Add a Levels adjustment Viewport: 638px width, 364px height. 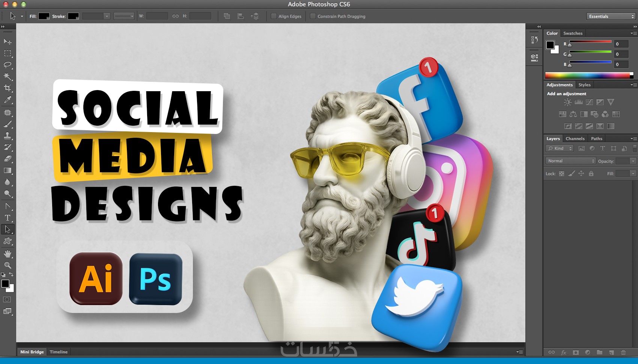coord(578,102)
